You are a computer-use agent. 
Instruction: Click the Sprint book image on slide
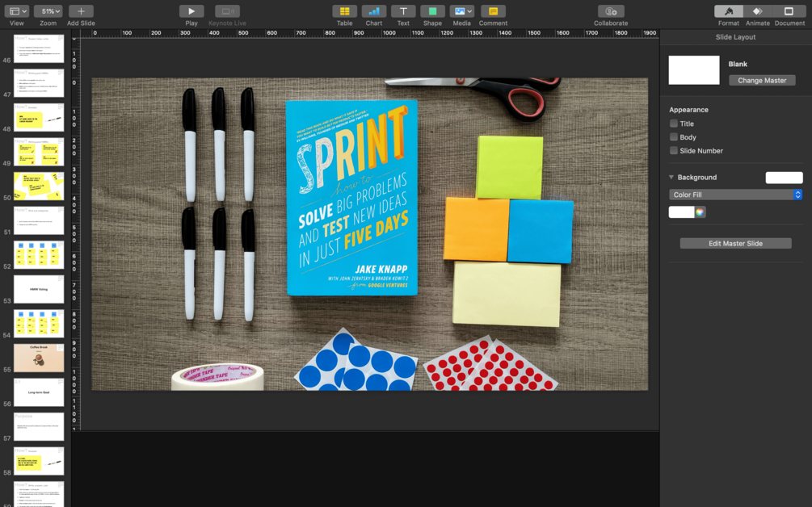click(x=352, y=198)
